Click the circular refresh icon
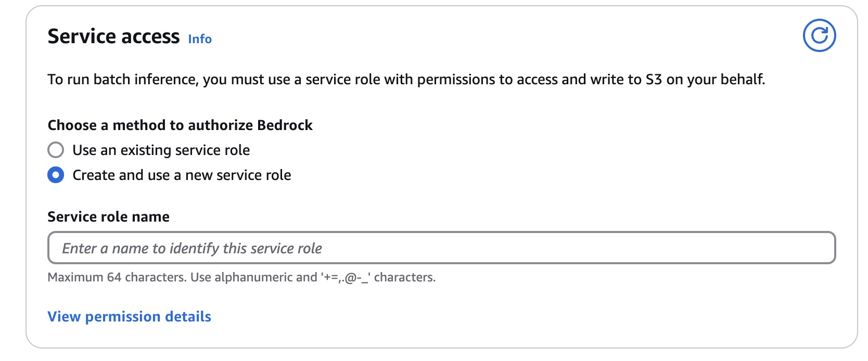The width and height of the screenshot is (868, 361). (819, 36)
